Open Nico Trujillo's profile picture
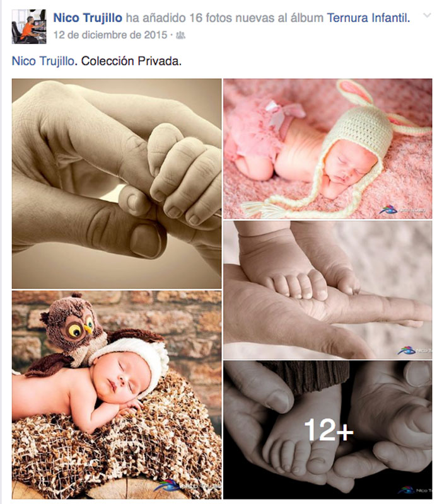The width and height of the screenshot is (437, 504). point(29,26)
